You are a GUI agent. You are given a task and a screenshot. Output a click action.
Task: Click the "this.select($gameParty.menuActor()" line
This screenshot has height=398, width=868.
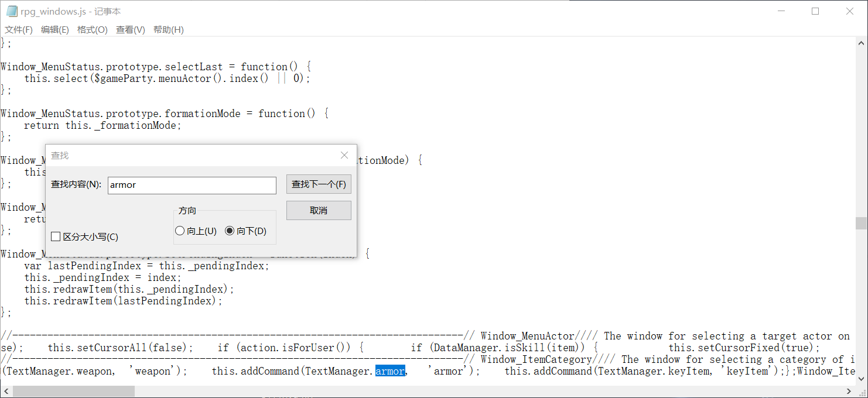[168, 78]
